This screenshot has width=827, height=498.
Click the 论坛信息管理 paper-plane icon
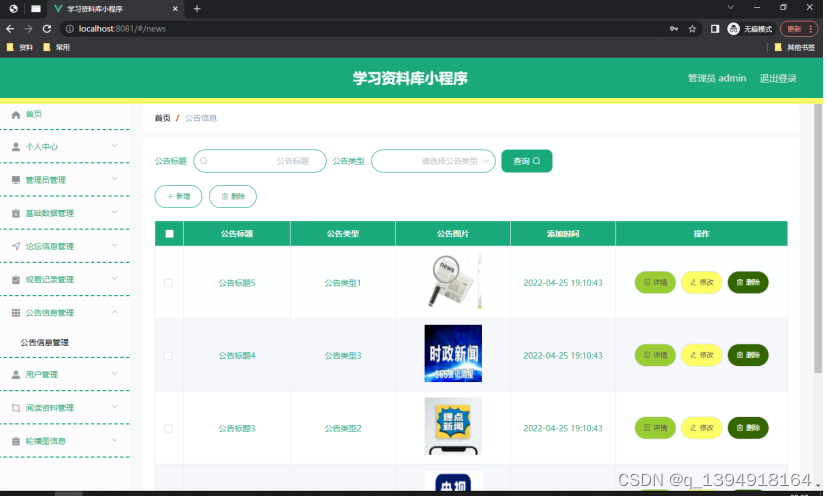(x=16, y=247)
